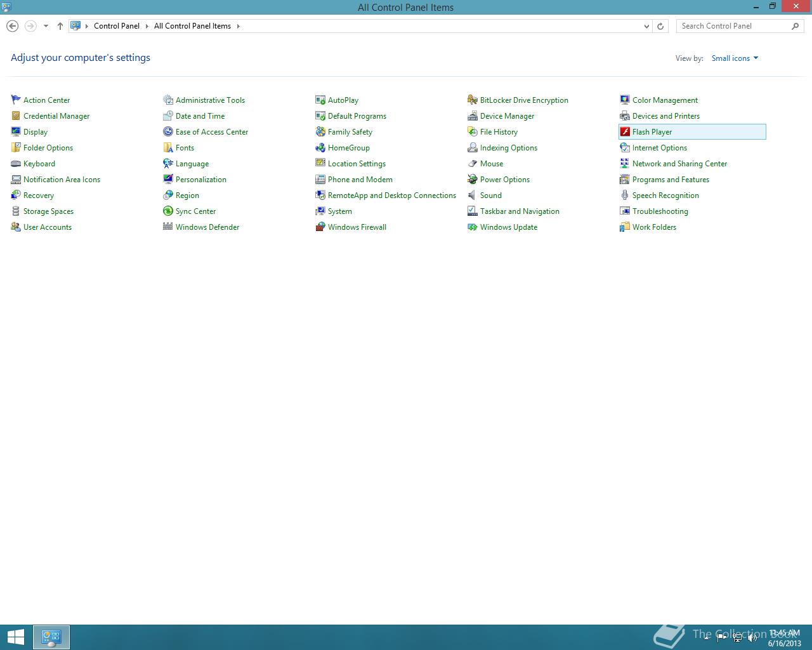Click the Windows Firewall icon
The width and height of the screenshot is (812, 650).
320,227
